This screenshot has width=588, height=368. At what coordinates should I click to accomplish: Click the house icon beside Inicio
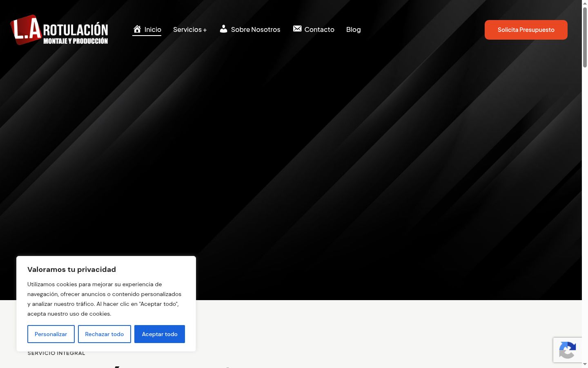pyautogui.click(x=137, y=29)
